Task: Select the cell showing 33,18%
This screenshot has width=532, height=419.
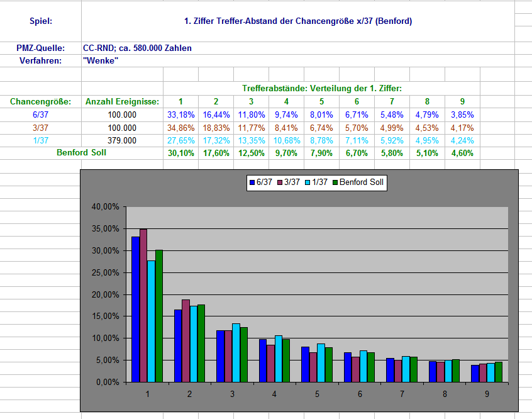Action: 181,115
